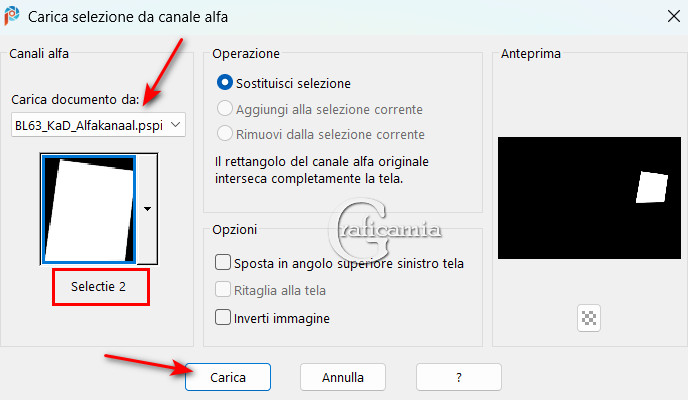Click the Anteprima preview image

coord(589,198)
